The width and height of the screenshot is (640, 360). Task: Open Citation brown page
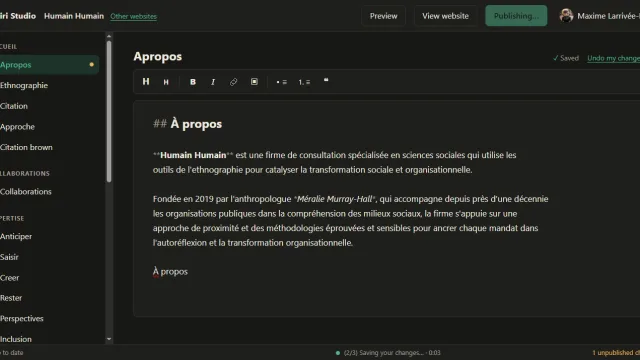[26, 147]
